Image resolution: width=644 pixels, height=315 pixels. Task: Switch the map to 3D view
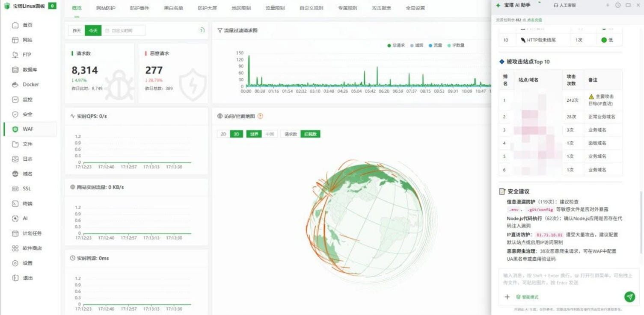(236, 134)
